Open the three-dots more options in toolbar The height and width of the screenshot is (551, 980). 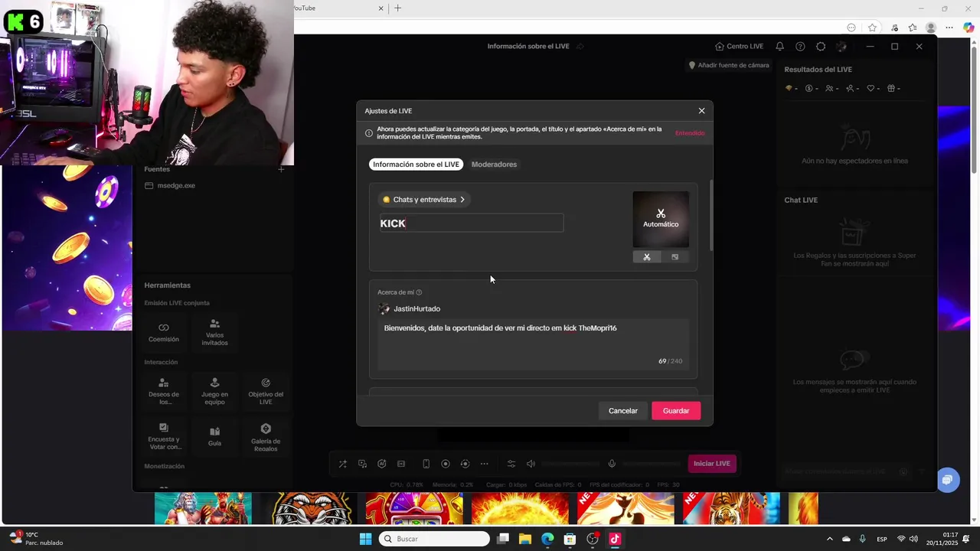click(x=484, y=464)
